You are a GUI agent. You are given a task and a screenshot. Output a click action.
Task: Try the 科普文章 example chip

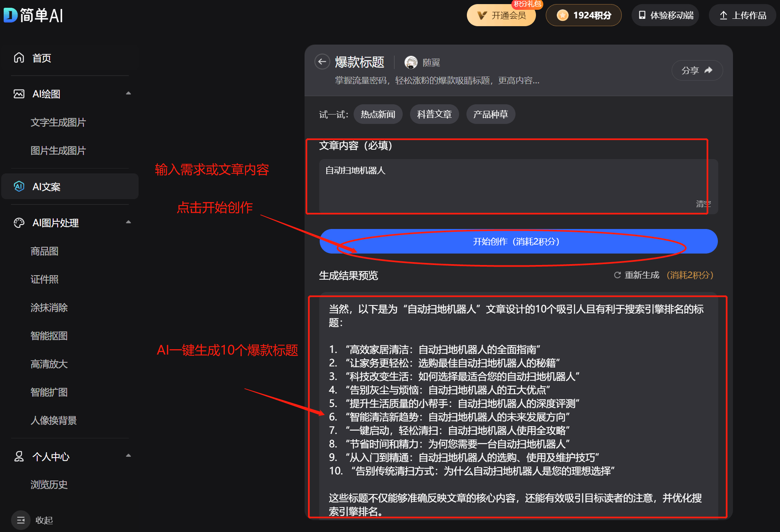click(x=434, y=114)
